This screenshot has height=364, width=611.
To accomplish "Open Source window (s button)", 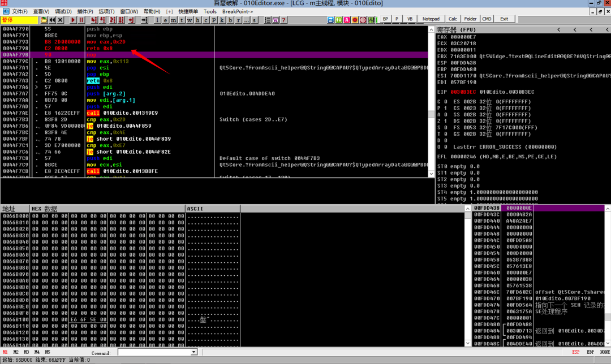I will tap(255, 20).
